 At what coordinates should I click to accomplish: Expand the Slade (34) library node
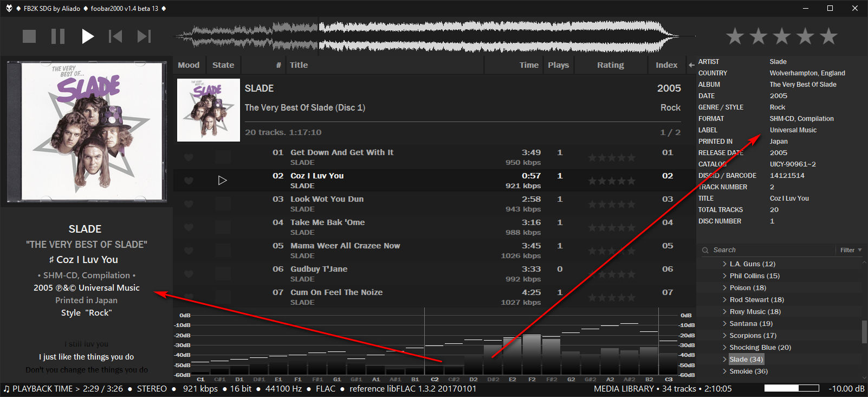pos(724,360)
